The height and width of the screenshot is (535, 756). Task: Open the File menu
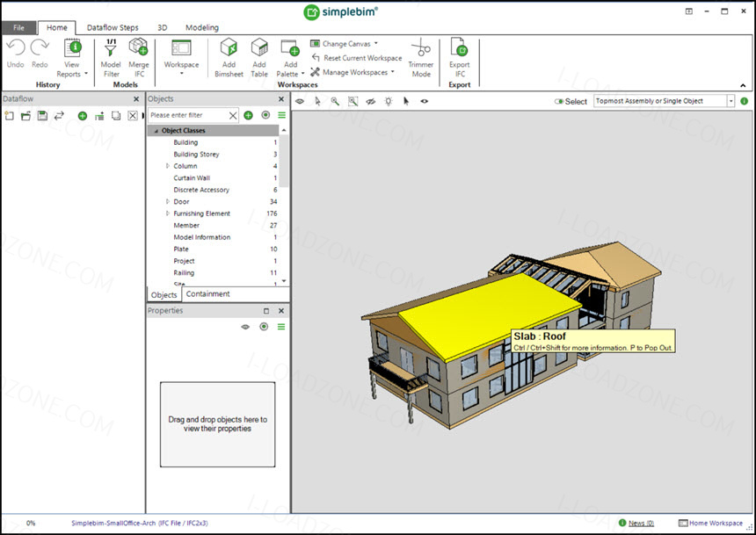coord(18,27)
